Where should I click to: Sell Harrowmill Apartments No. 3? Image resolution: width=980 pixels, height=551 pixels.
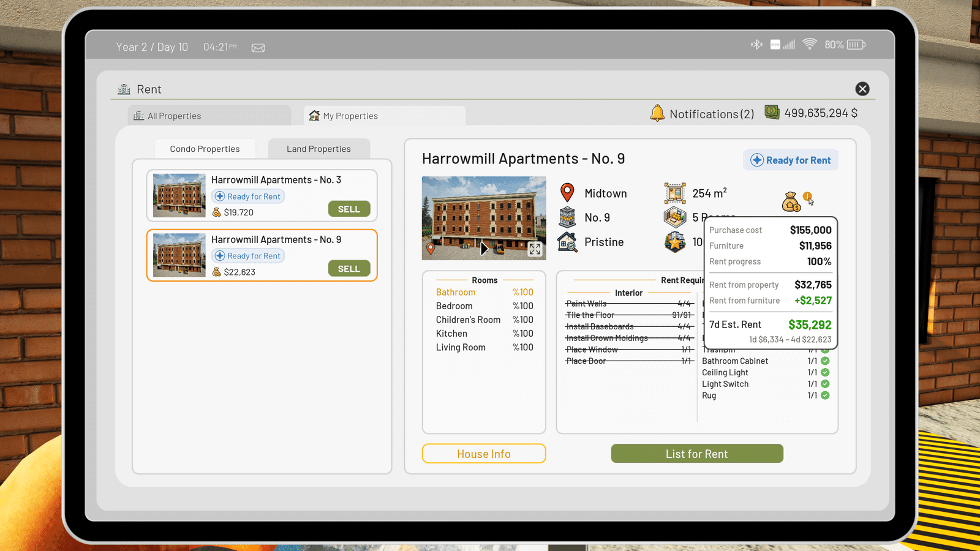[x=349, y=209]
